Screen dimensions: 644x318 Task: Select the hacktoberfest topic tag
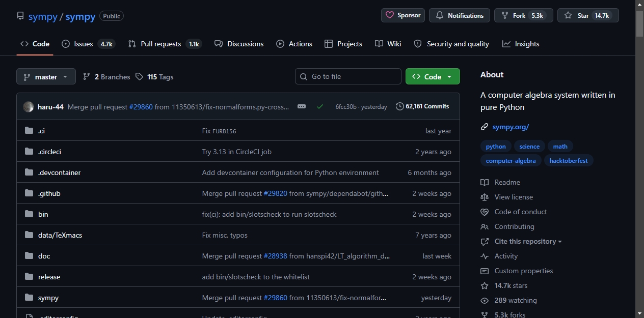[569, 160]
